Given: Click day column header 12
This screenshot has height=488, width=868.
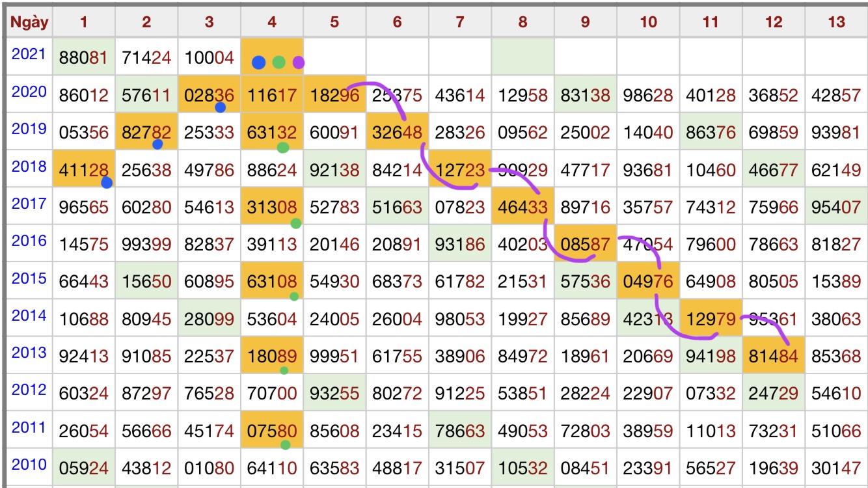Looking at the screenshot, I should click(774, 22).
